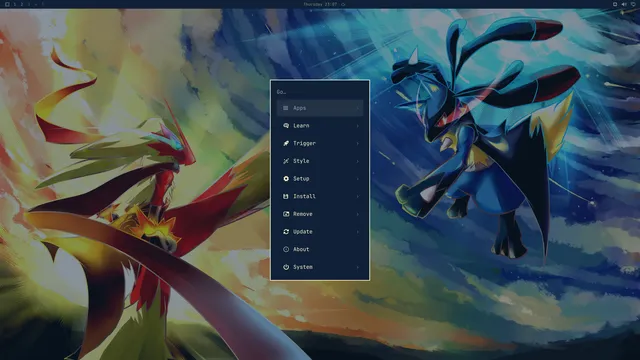Viewport: 640px width, 360px height.
Task: Open the launcher icon in the top bar
Action: [x=7, y=4]
